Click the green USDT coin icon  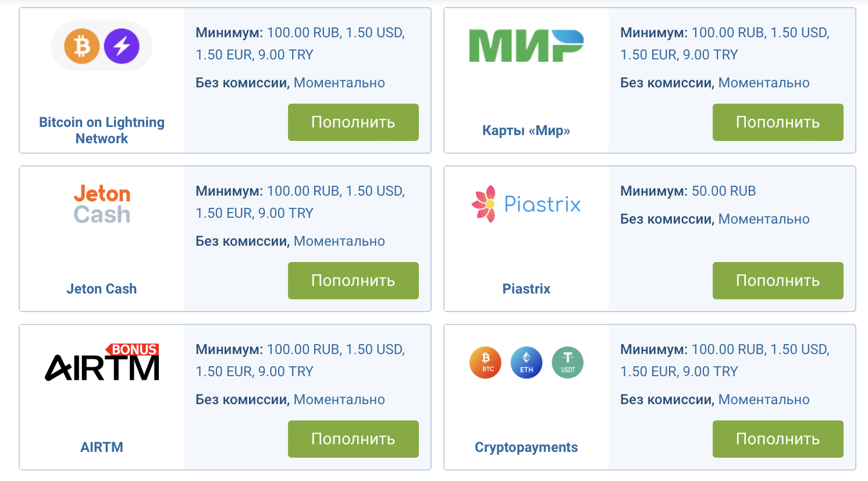click(x=567, y=362)
